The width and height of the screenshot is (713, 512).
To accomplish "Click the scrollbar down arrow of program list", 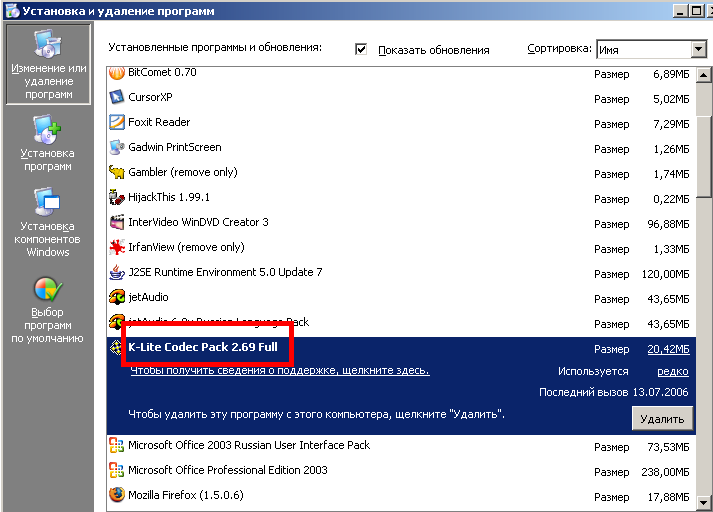I will tap(703, 502).
